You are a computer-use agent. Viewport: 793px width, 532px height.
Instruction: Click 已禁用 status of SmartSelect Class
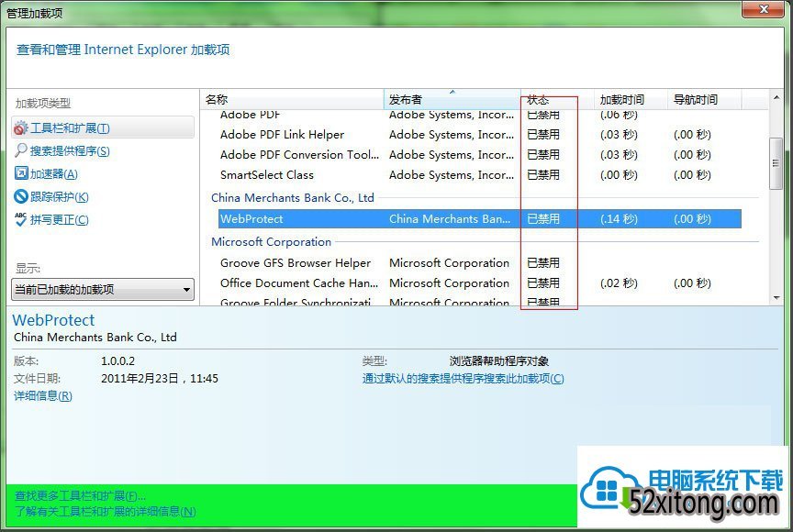coord(543,175)
